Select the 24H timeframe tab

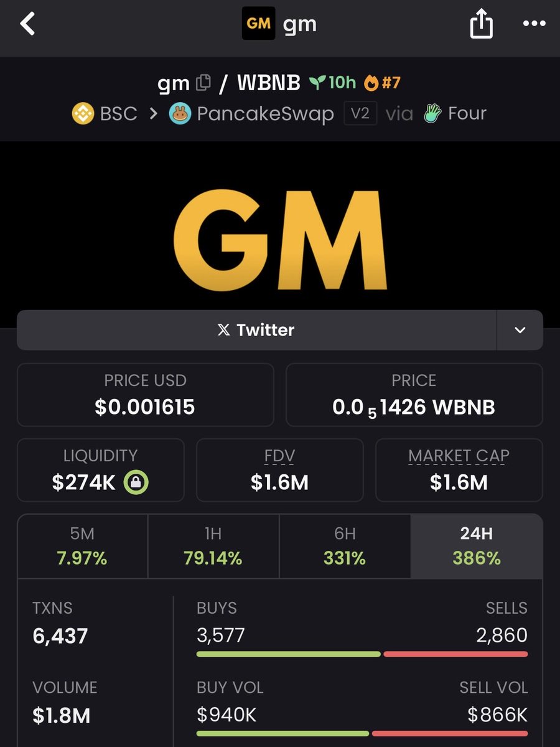pyautogui.click(x=477, y=546)
